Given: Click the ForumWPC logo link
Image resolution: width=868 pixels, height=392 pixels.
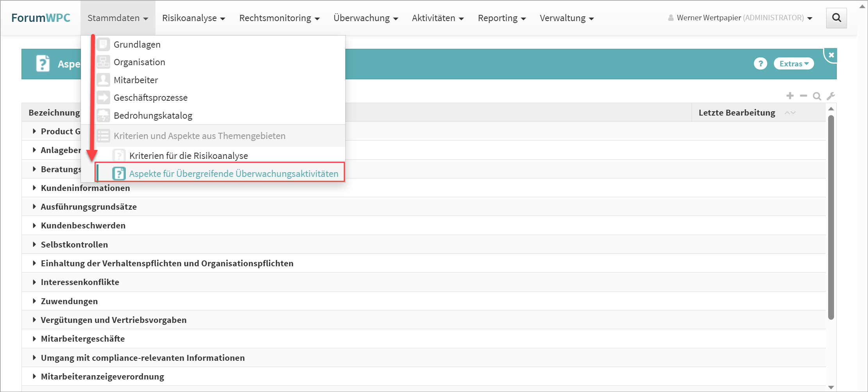Looking at the screenshot, I should tap(41, 18).
